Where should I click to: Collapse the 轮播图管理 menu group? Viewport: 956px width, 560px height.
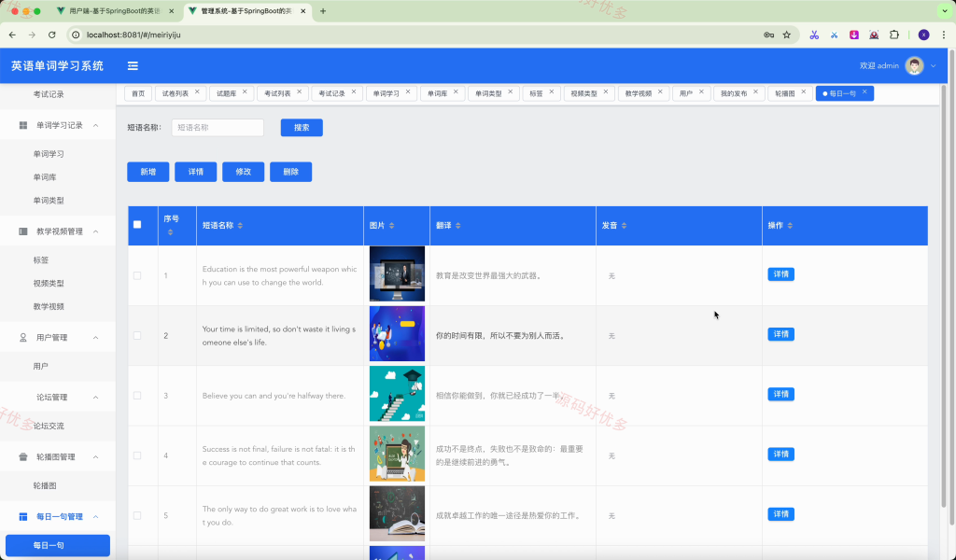(96, 457)
